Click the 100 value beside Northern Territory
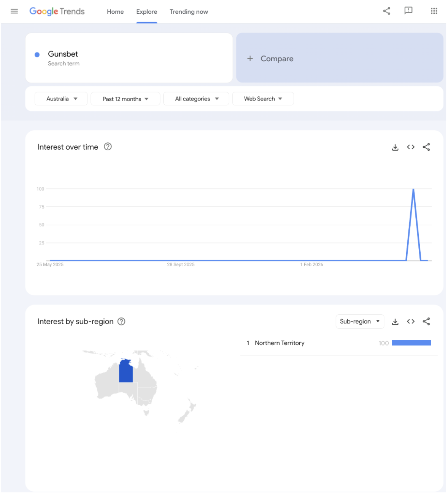The width and height of the screenshot is (448, 494). (x=383, y=343)
